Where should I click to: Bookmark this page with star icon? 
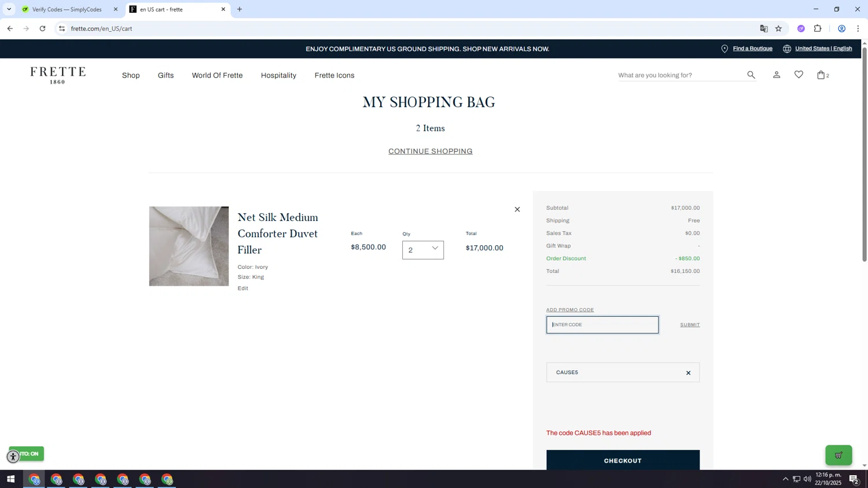click(778, 28)
